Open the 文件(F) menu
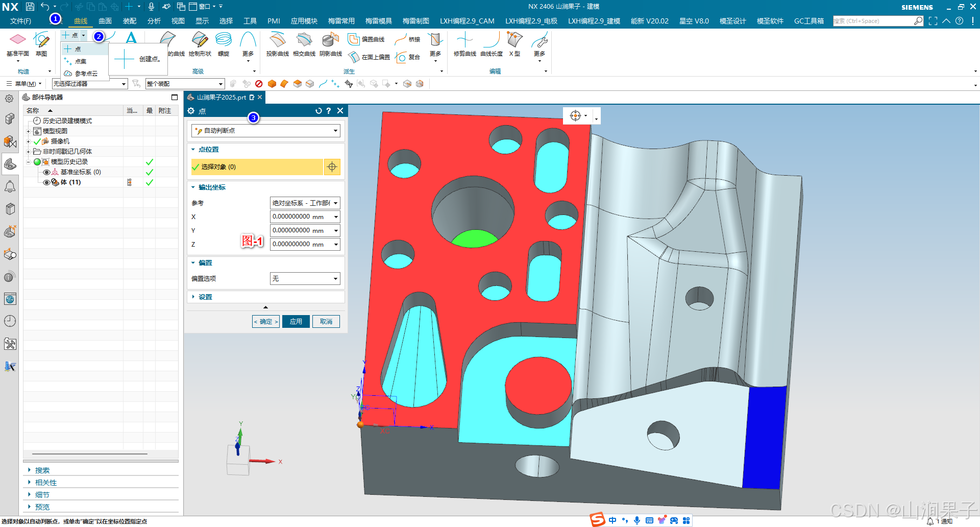Screen dimensions: 980x527 click(x=20, y=21)
